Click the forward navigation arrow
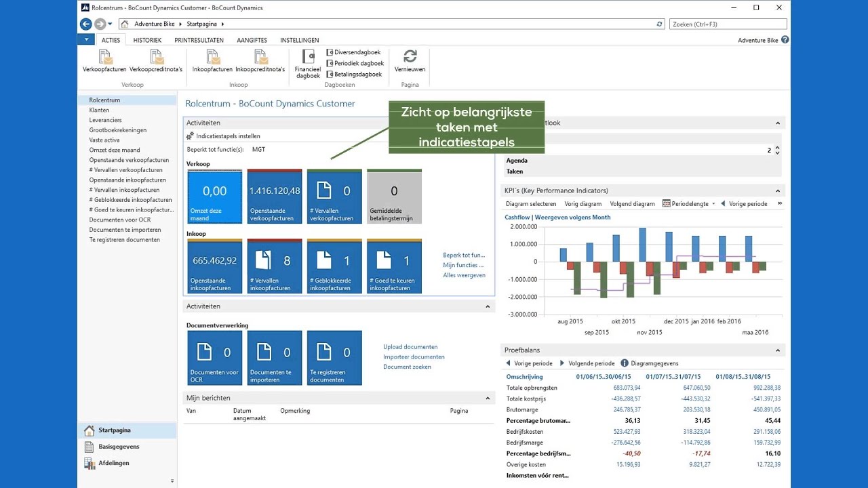Viewport: 868px width, 488px height. click(x=100, y=24)
